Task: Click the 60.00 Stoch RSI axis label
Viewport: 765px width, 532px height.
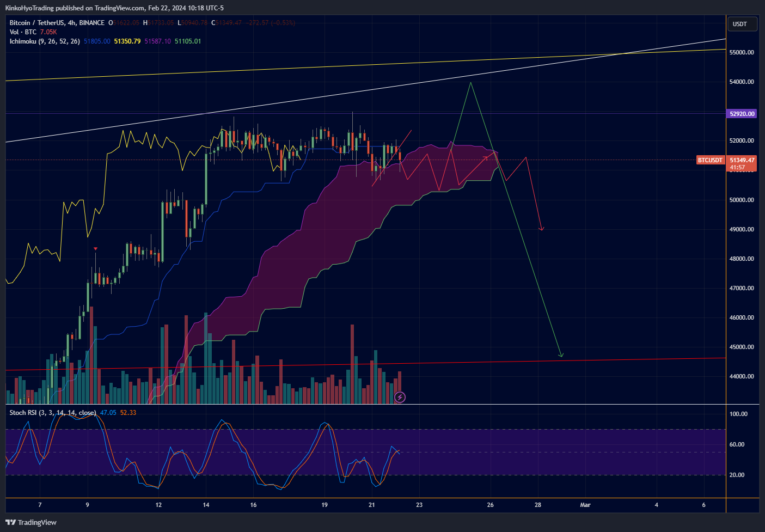Action: coord(737,444)
